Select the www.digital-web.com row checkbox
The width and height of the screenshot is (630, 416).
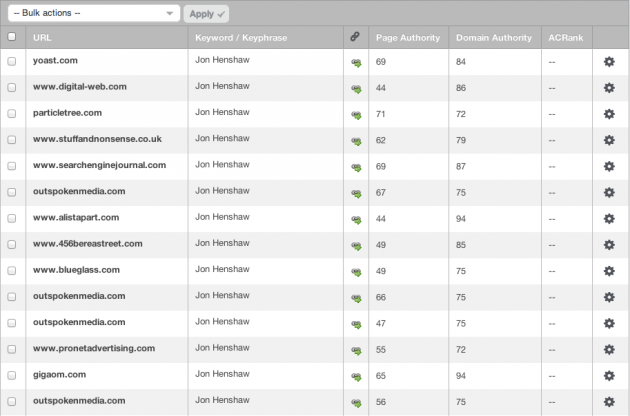[12, 87]
